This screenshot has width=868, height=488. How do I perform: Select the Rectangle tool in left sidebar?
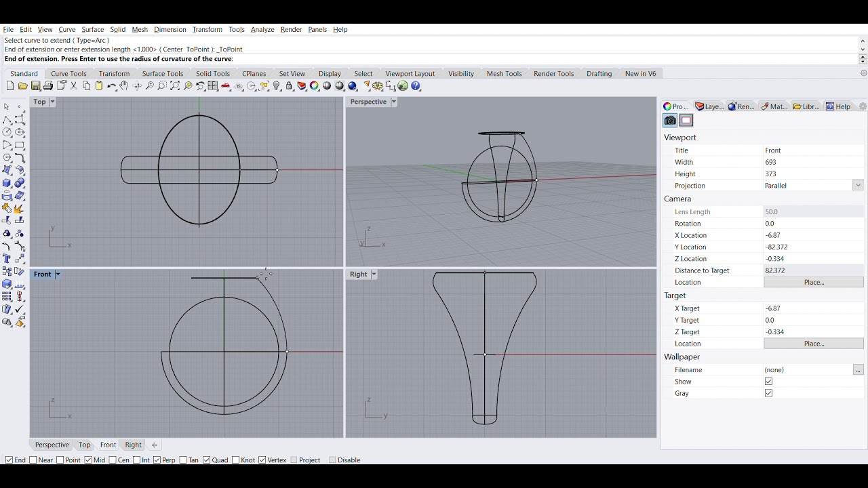point(20,145)
